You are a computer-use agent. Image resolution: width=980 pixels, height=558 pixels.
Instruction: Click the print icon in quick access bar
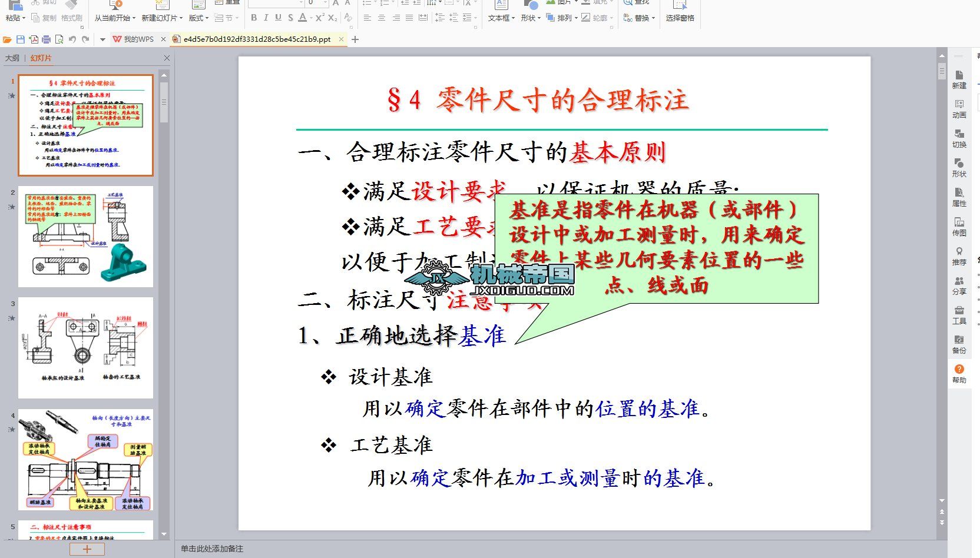(x=46, y=39)
